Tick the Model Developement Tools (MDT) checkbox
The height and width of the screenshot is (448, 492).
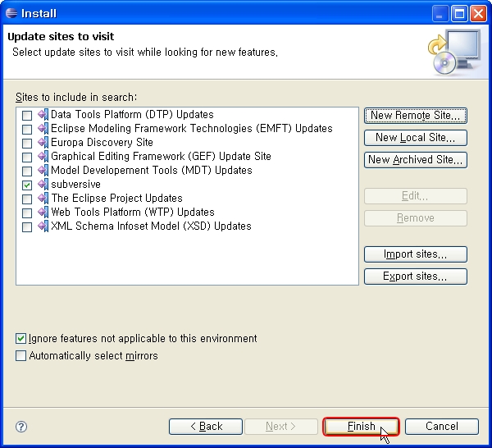[27, 171]
